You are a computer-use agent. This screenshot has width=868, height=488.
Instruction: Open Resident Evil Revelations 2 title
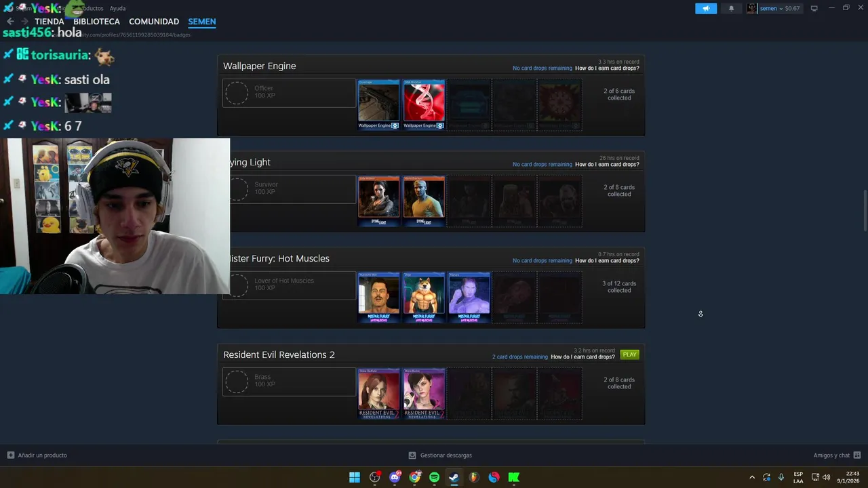[279, 354]
